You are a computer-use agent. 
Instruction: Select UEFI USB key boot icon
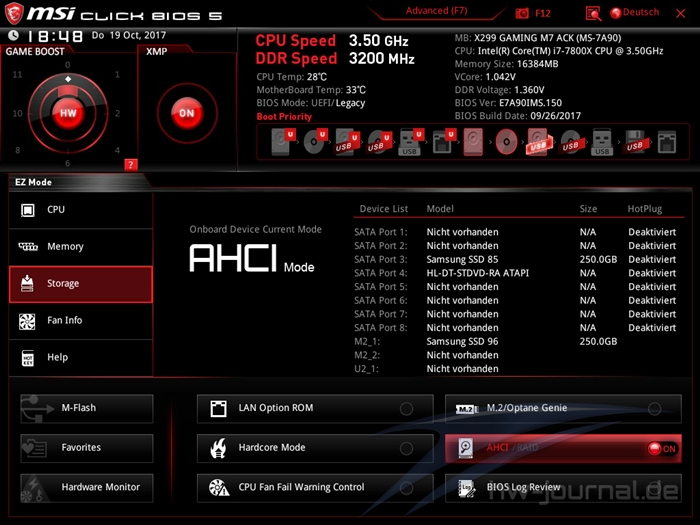click(411, 142)
